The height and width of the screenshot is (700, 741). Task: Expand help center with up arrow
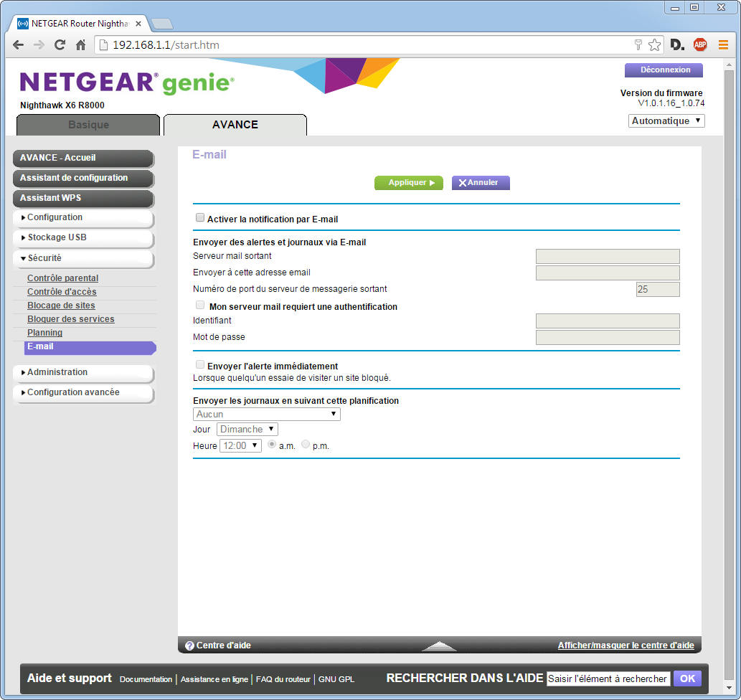pyautogui.click(x=439, y=645)
